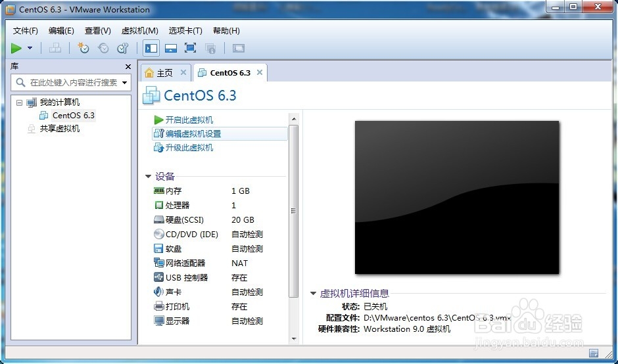Click the CD/DVD (IDE) device icon
This screenshot has height=364, width=618.
tap(158, 234)
